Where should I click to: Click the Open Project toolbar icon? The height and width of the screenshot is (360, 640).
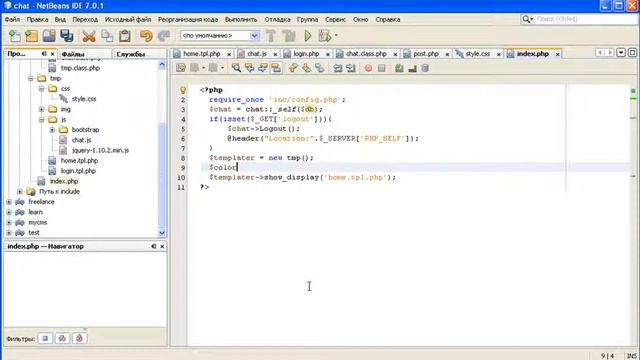coord(49,36)
